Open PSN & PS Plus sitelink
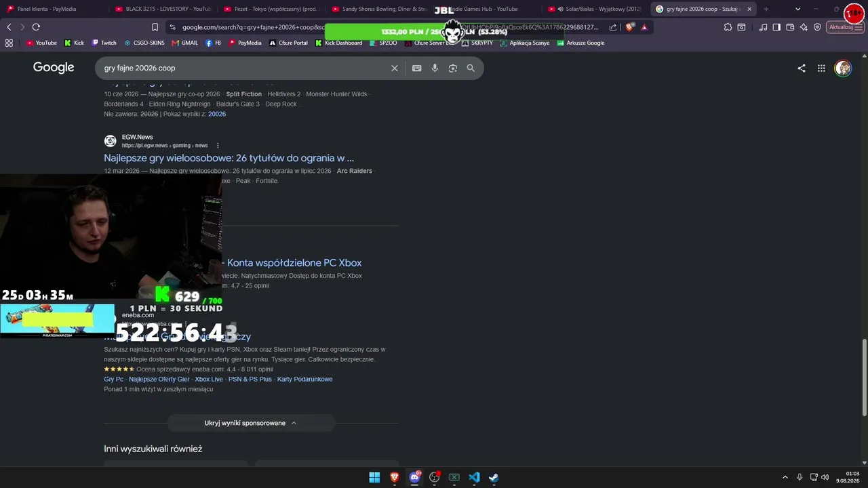The image size is (868, 488). [x=250, y=380]
